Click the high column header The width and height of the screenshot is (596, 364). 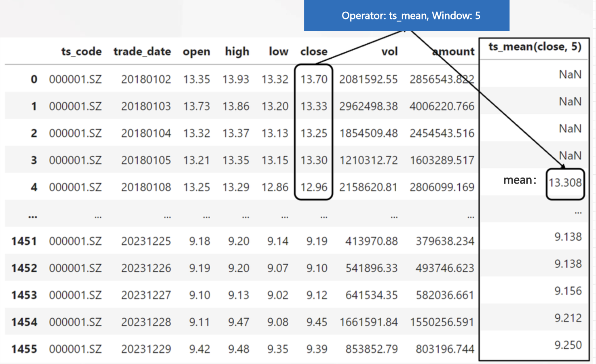pos(237,52)
